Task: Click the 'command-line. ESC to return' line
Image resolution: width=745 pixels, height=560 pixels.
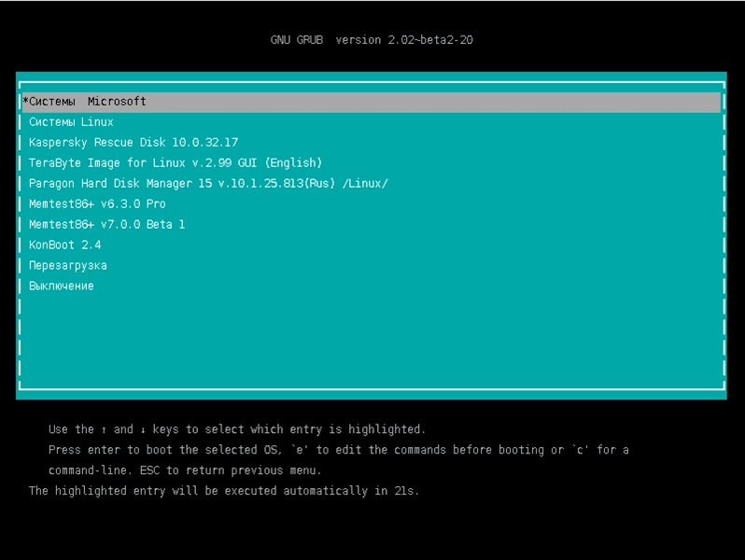Action: click(185, 470)
